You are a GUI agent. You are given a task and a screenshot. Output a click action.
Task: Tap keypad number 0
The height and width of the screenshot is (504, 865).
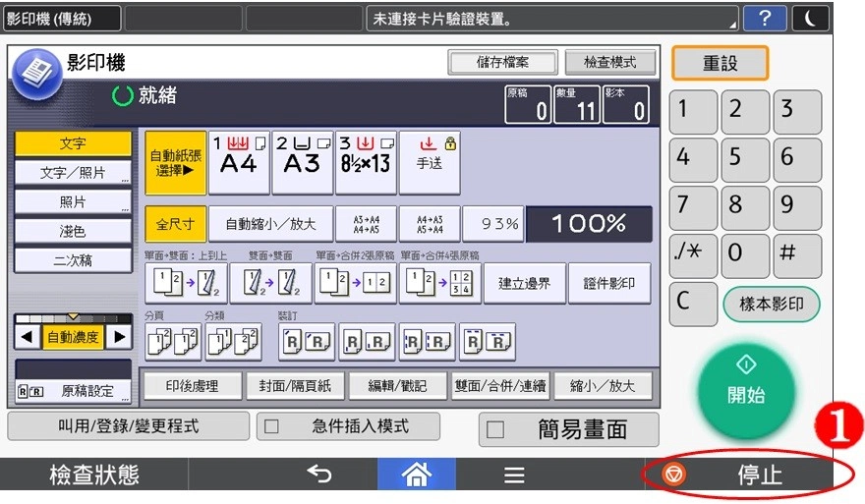point(745,255)
